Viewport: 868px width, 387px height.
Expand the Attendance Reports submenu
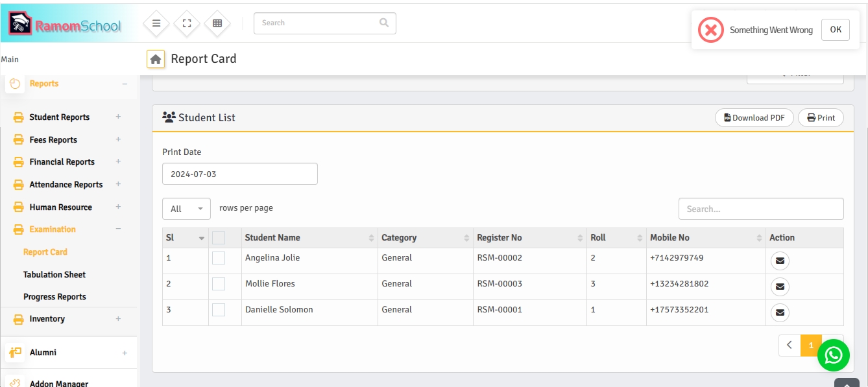118,184
